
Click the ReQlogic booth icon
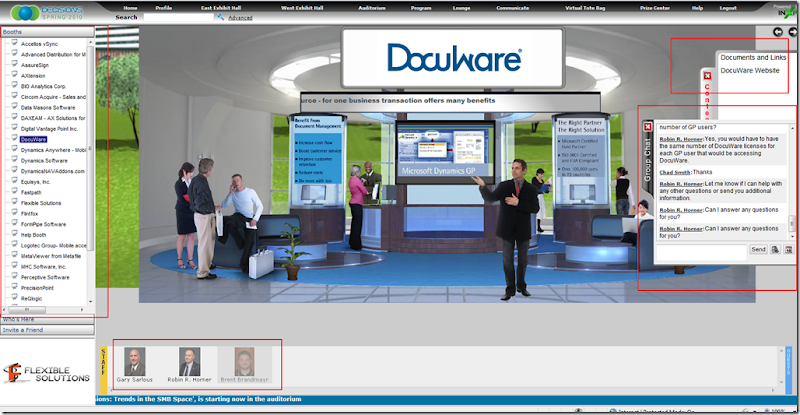(14, 298)
